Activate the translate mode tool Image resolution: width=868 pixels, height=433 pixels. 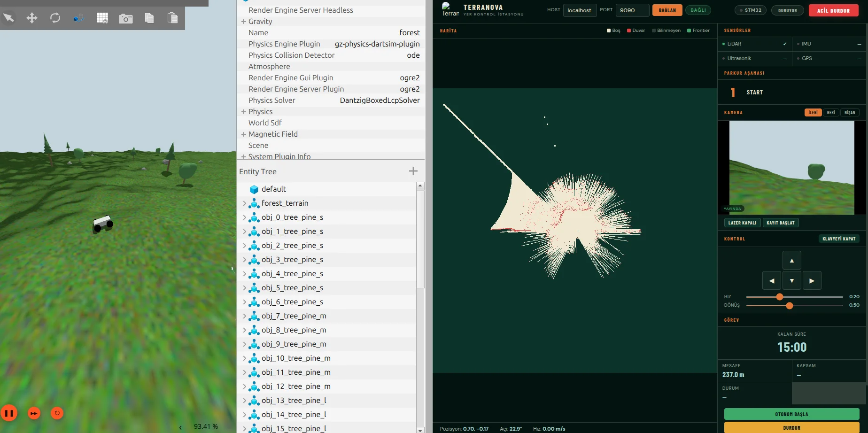pyautogui.click(x=32, y=18)
